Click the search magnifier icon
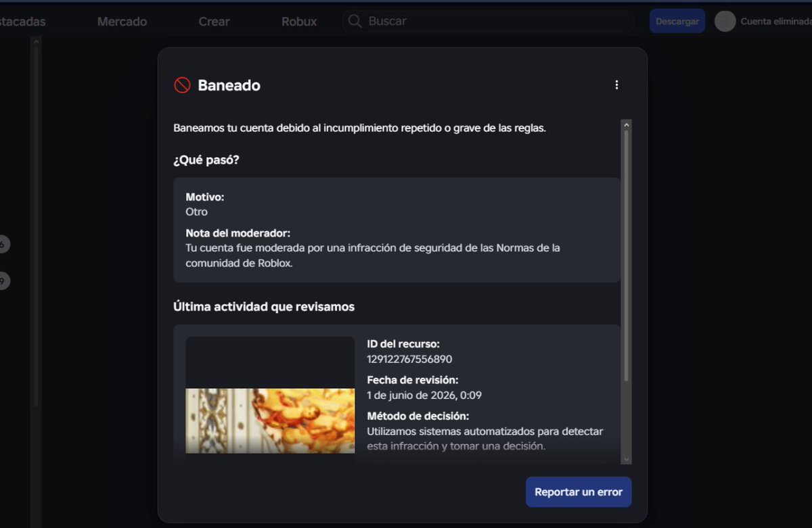The image size is (812, 528). click(355, 21)
